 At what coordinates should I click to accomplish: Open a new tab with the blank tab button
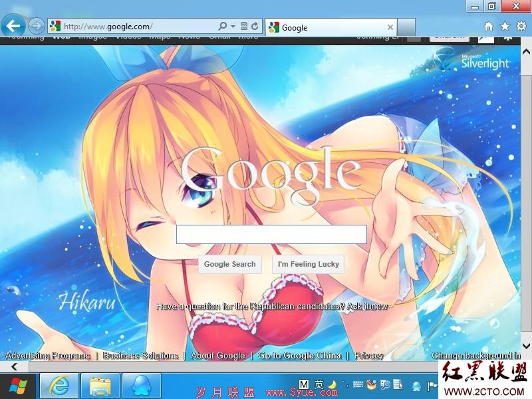point(406,27)
